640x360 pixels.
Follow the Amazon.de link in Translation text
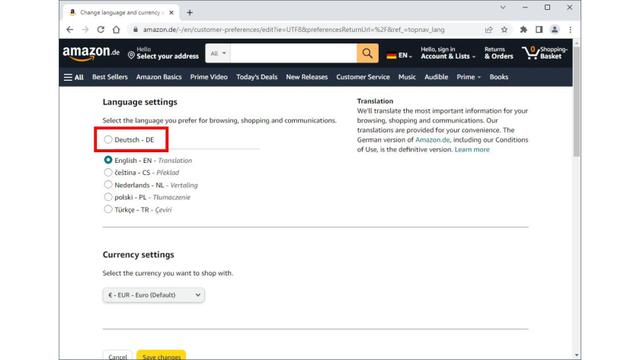point(432,140)
